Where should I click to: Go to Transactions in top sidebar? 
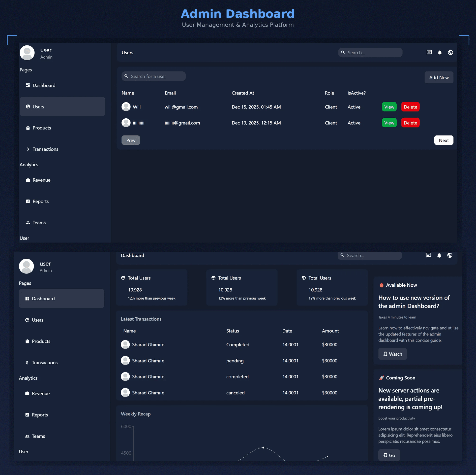(x=45, y=149)
